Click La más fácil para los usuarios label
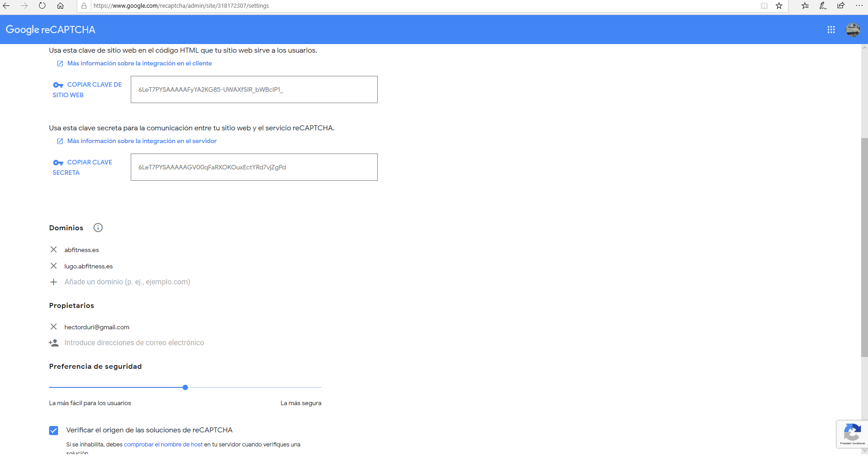 click(90, 403)
